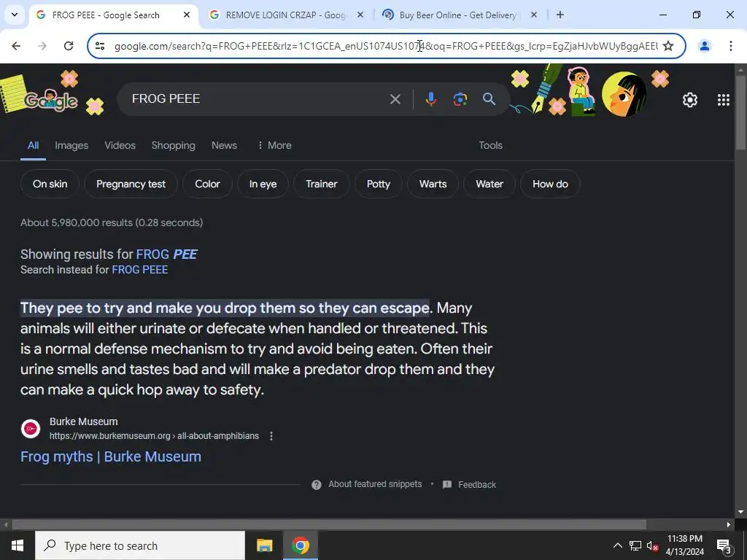Switch to the Buy Beer Online tab
Viewport: 747px width, 560px height.
click(457, 15)
